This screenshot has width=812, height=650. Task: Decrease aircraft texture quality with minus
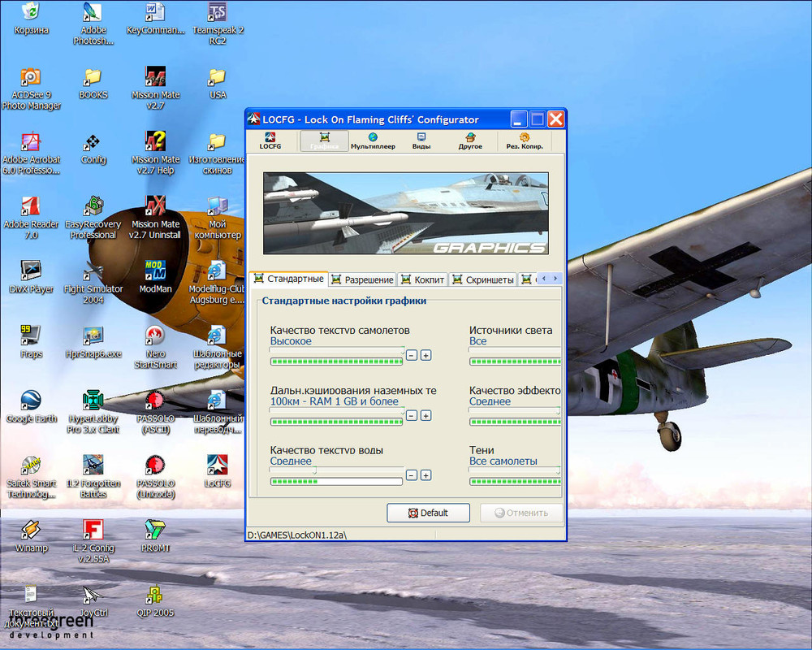[x=412, y=355]
